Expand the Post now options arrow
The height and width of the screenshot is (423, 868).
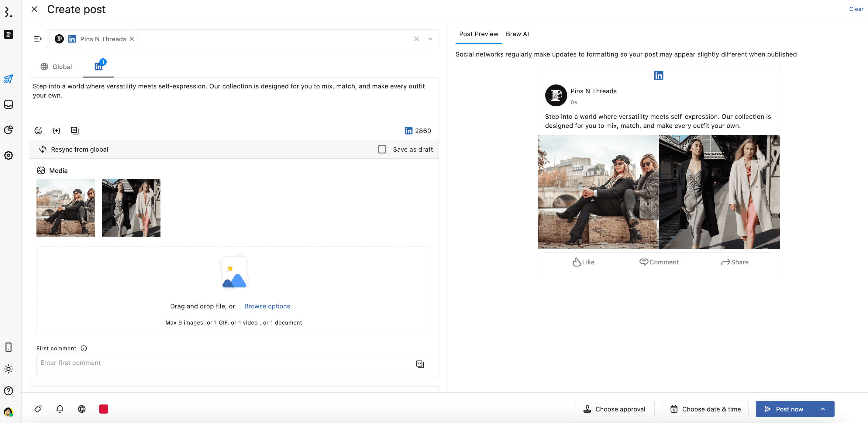pyautogui.click(x=822, y=409)
